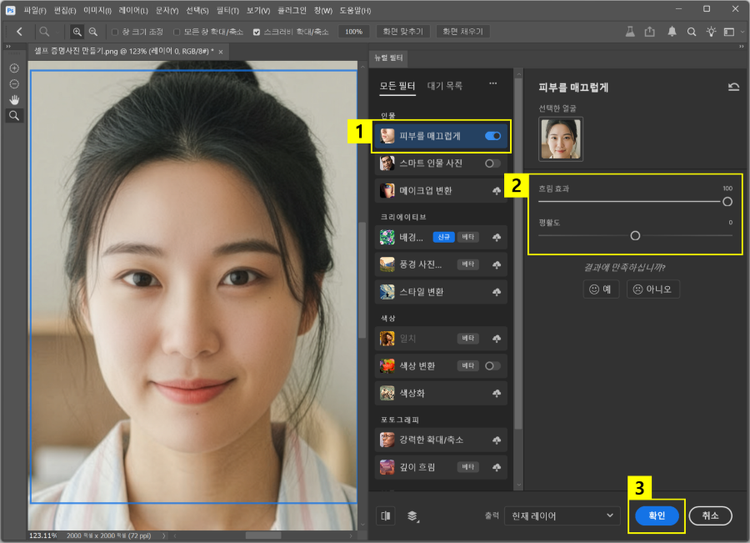Click the 명활도 slider handle
The width and height of the screenshot is (750, 543).
click(635, 235)
